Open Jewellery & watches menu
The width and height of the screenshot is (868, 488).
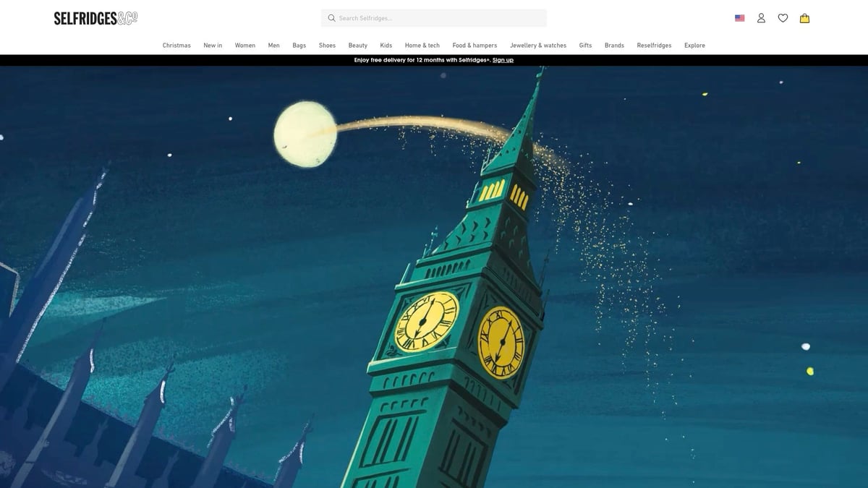[x=537, y=46]
